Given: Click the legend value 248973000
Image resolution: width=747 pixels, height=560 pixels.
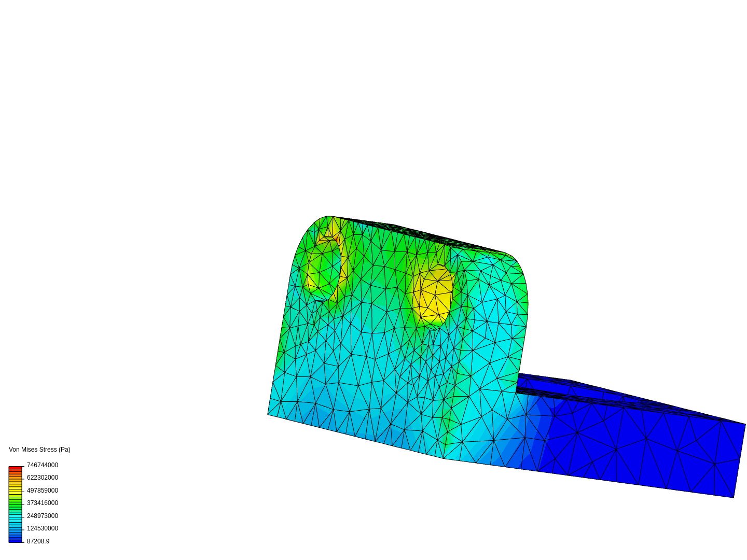Looking at the screenshot, I should click(x=43, y=516).
